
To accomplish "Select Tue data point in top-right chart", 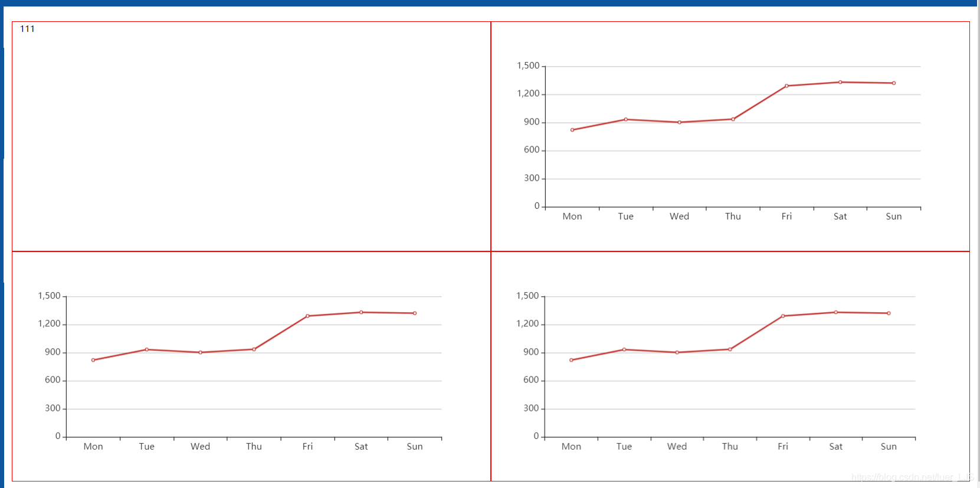I will coord(626,119).
